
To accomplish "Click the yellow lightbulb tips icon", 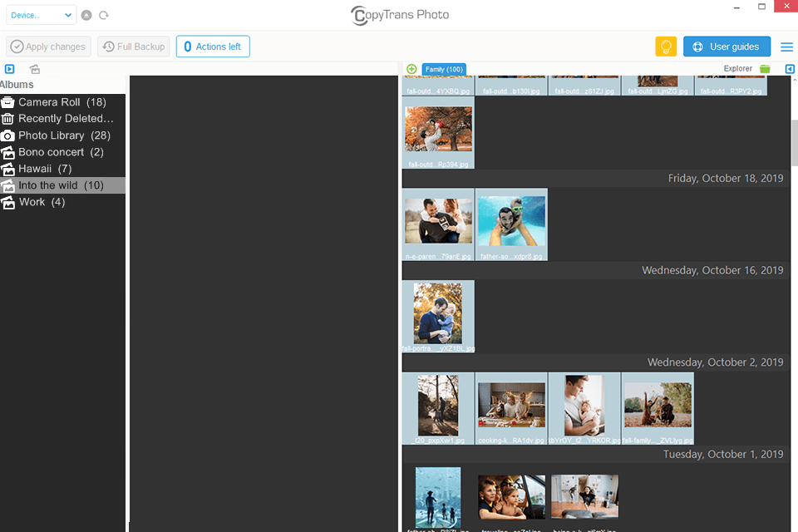I will click(666, 47).
